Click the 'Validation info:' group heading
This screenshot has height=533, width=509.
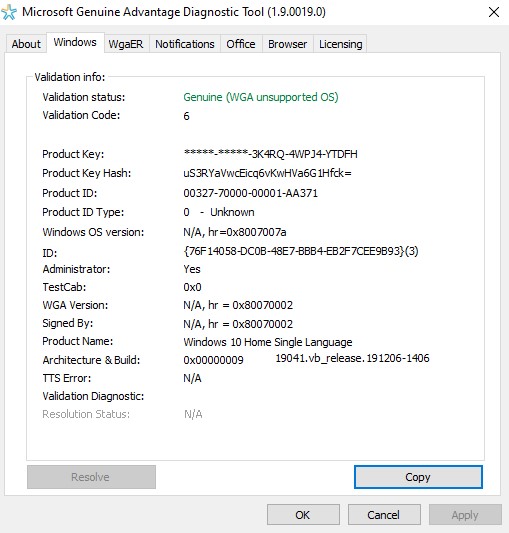coord(70,77)
